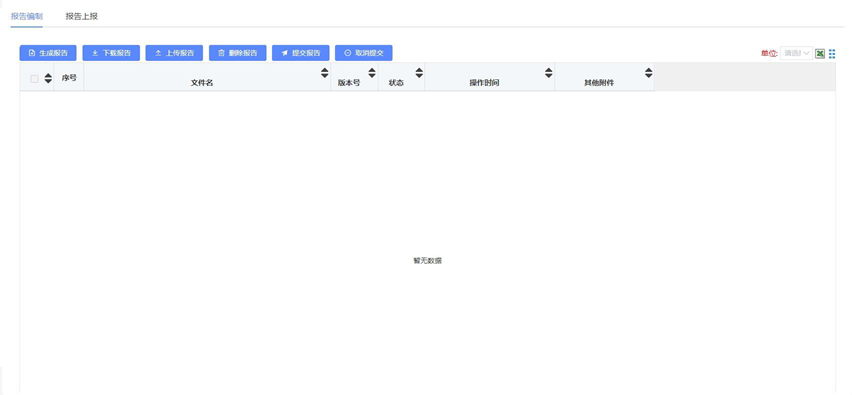852x395 pixels.
Task: Sort by the 状态 column arrows
Action: (419, 73)
